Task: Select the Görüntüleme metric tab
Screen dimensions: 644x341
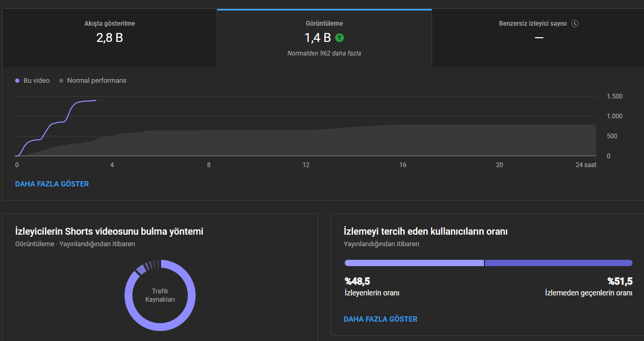Action: (324, 38)
